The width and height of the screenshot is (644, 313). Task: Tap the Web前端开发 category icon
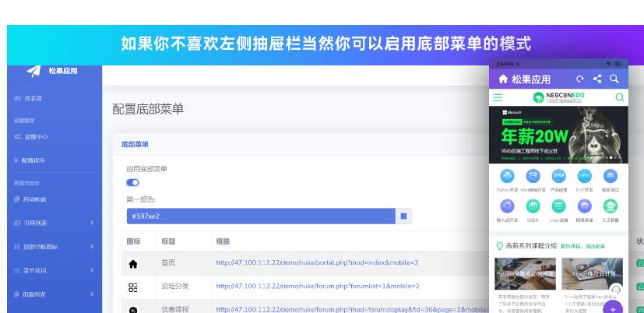pos(533,176)
